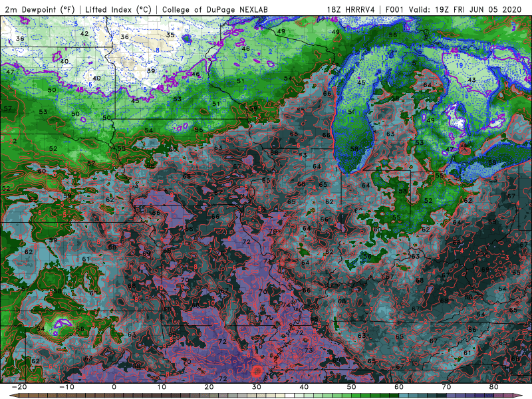Click the dewpoint value 43 on map
532x399 pixels.
click(x=471, y=80)
